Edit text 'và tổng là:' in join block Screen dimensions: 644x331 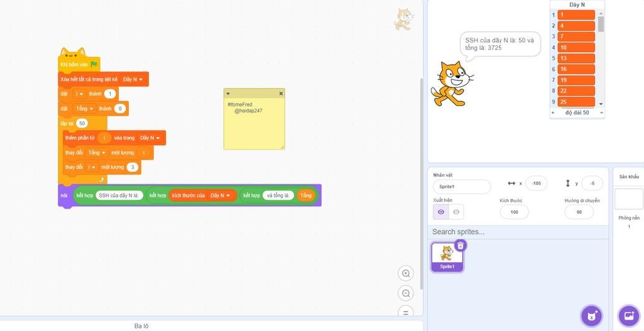pyautogui.click(x=278, y=195)
